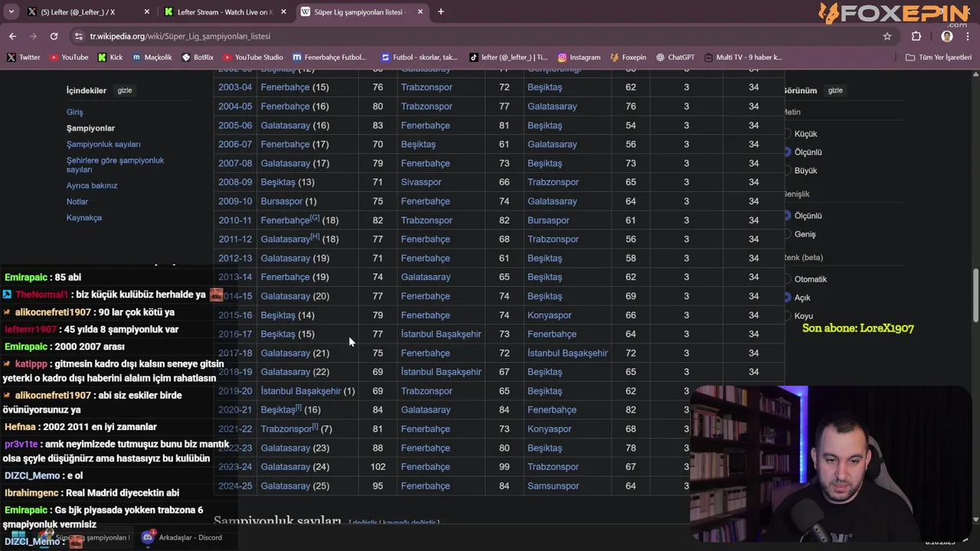The height and width of the screenshot is (551, 980).
Task: Click chat username TheNormal1
Action: coord(41,295)
